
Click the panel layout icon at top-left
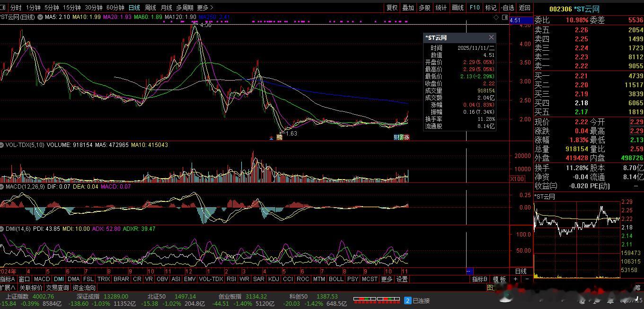pos(3,7)
